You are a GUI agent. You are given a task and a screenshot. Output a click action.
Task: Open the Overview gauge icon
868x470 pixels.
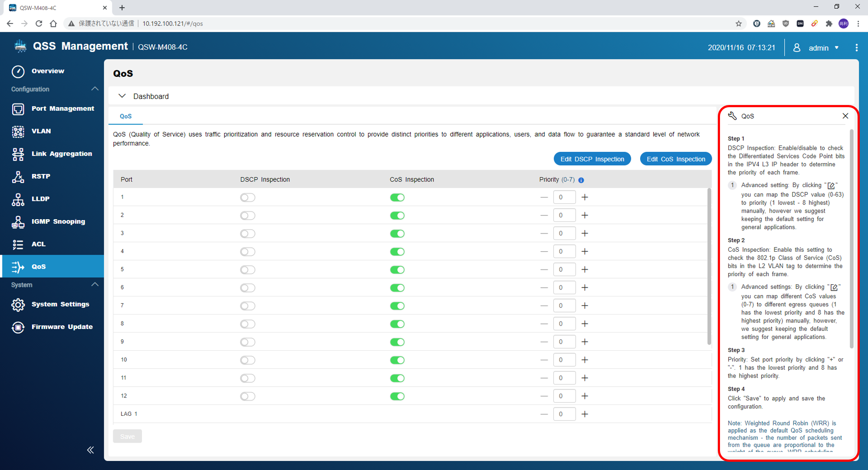pyautogui.click(x=18, y=71)
